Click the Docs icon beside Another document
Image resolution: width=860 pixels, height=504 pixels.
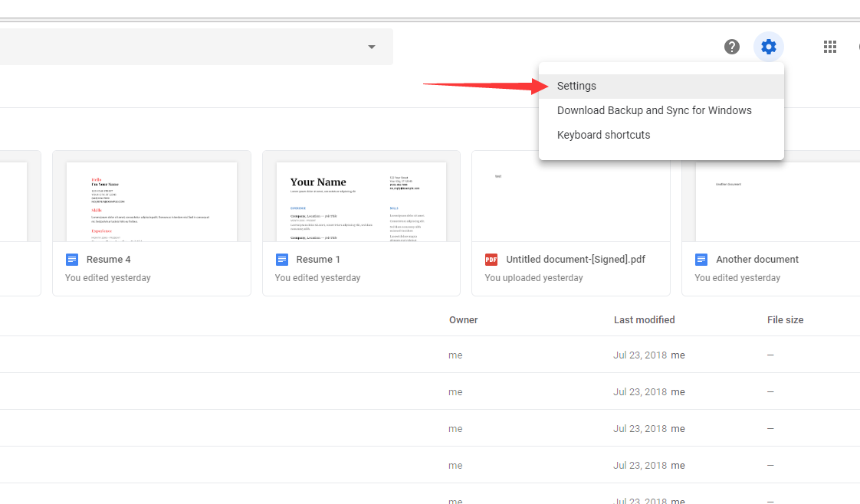point(701,259)
